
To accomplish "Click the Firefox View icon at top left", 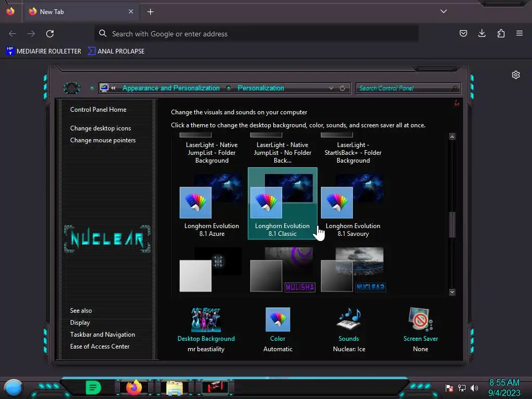I will click(10, 11).
